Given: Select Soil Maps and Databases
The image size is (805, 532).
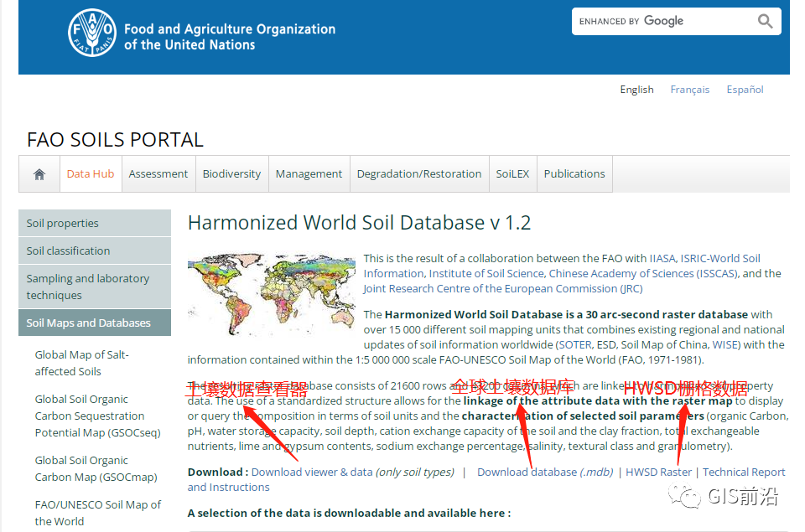Looking at the screenshot, I should tap(95, 323).
